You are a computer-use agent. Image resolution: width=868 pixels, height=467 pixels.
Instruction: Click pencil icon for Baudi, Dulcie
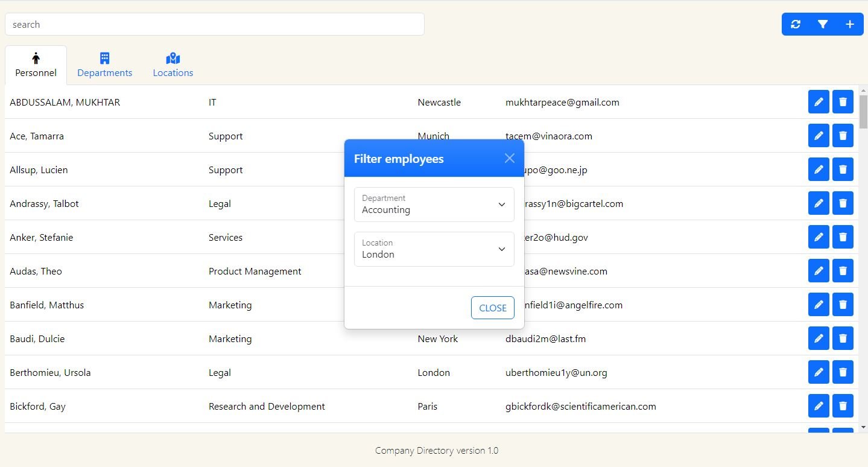point(819,338)
